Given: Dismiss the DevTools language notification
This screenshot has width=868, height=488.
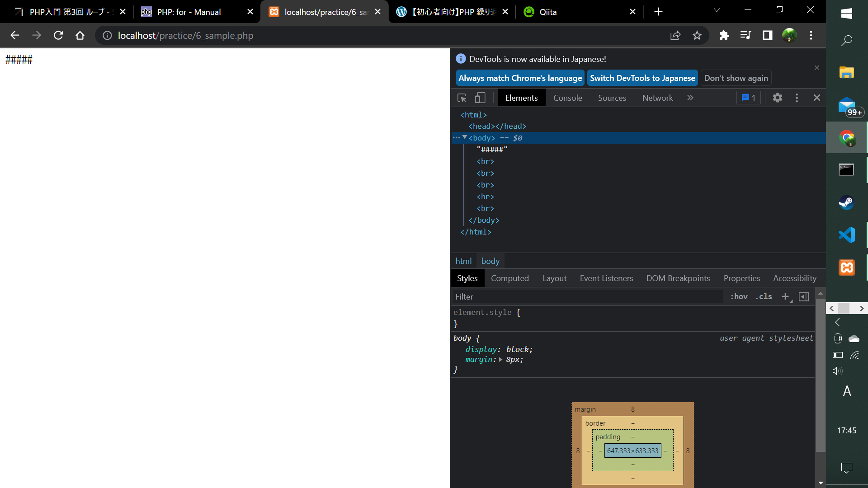Looking at the screenshot, I should 816,68.
